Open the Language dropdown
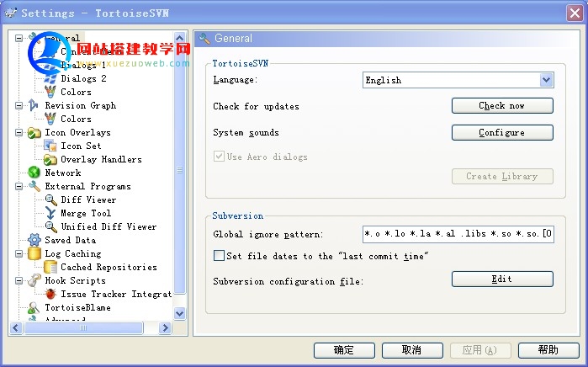This screenshot has width=588, height=367. point(547,80)
